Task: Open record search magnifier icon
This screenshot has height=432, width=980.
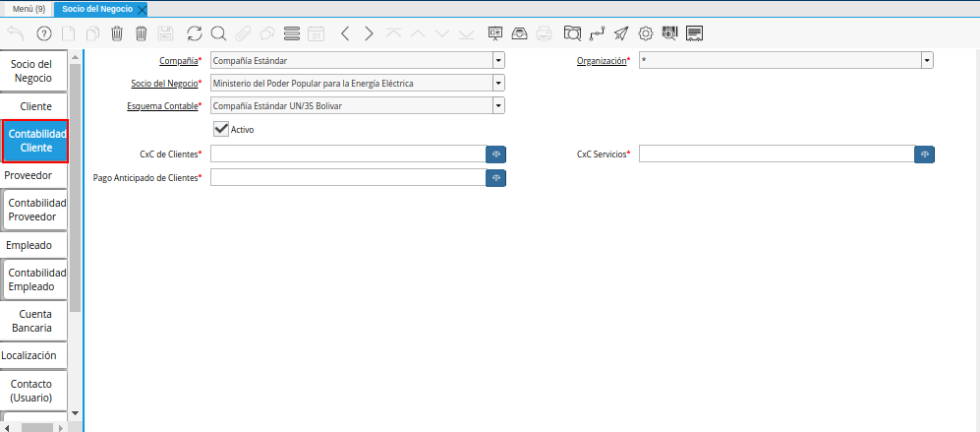Action: point(218,33)
